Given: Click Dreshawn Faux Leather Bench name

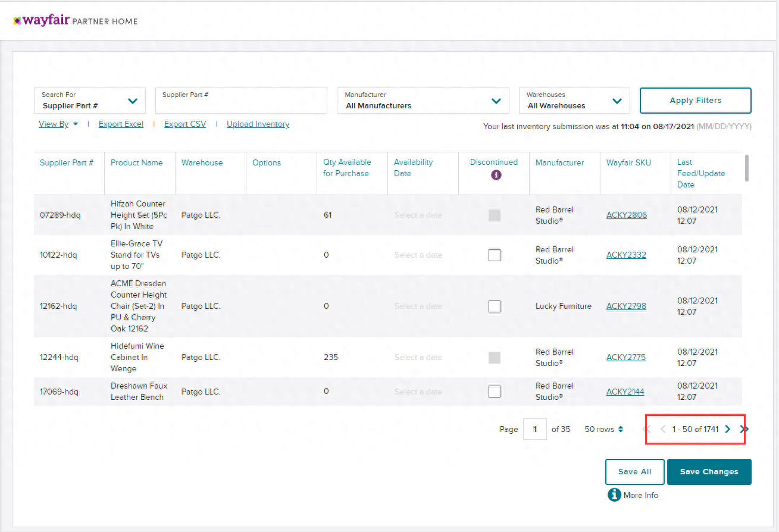Looking at the screenshot, I should pos(139,392).
